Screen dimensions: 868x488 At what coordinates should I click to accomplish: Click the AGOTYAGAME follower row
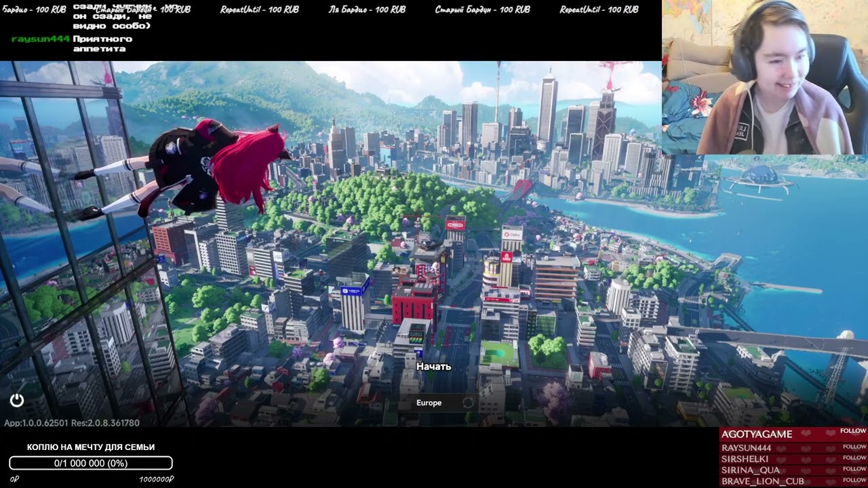tap(793, 434)
